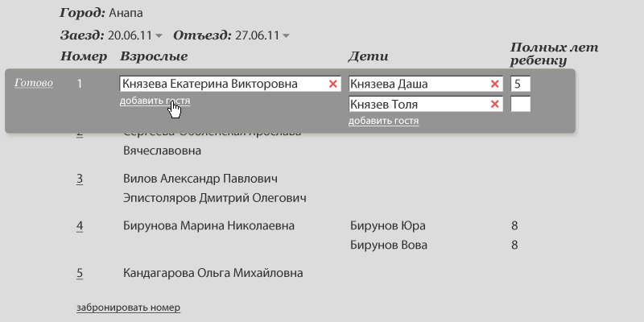Open room number 4 for editing

(x=80, y=225)
